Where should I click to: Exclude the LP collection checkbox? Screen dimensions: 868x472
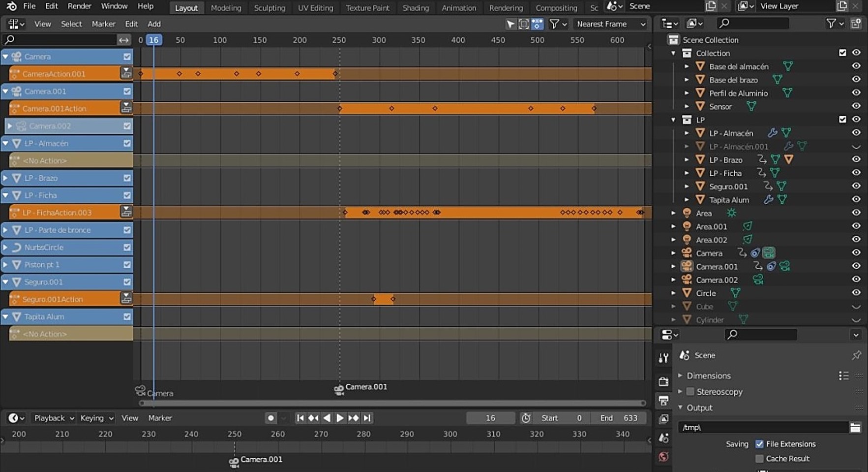[842, 119]
